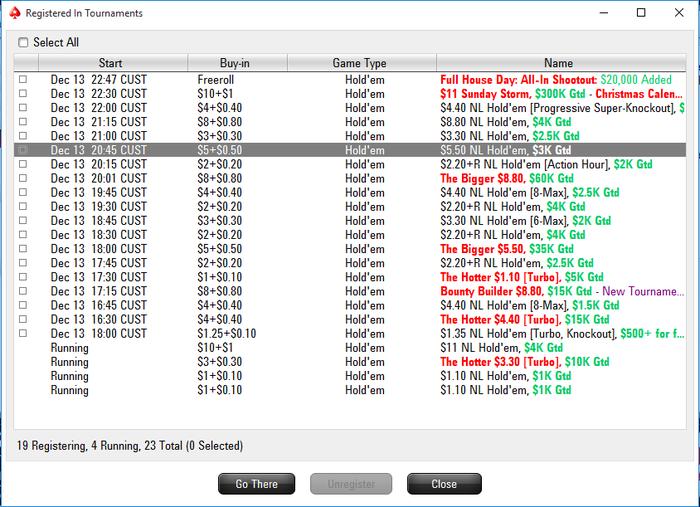Minimize the Registered In Tournaments window
The width and height of the screenshot is (700, 507).
point(604,12)
